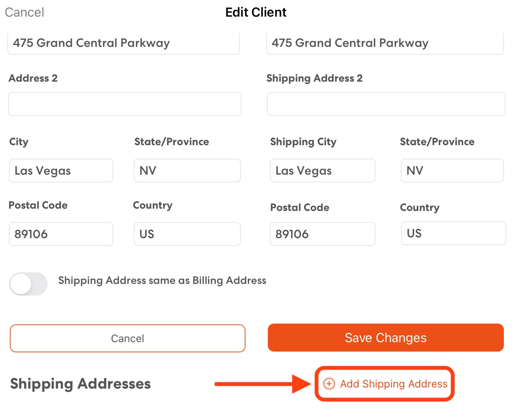
Task: Edit billing address 475 Grand Central Parkway
Action: pyautogui.click(x=124, y=43)
